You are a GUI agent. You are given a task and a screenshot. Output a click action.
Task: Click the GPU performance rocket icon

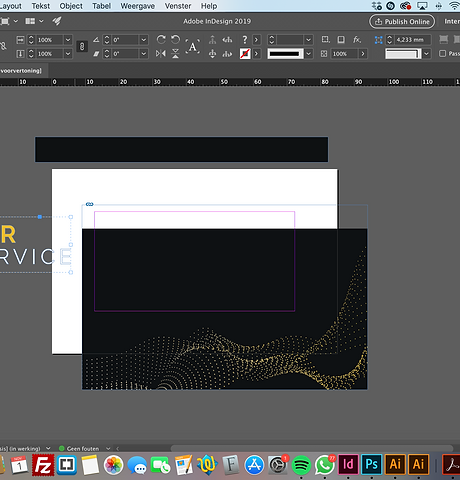(57, 21)
